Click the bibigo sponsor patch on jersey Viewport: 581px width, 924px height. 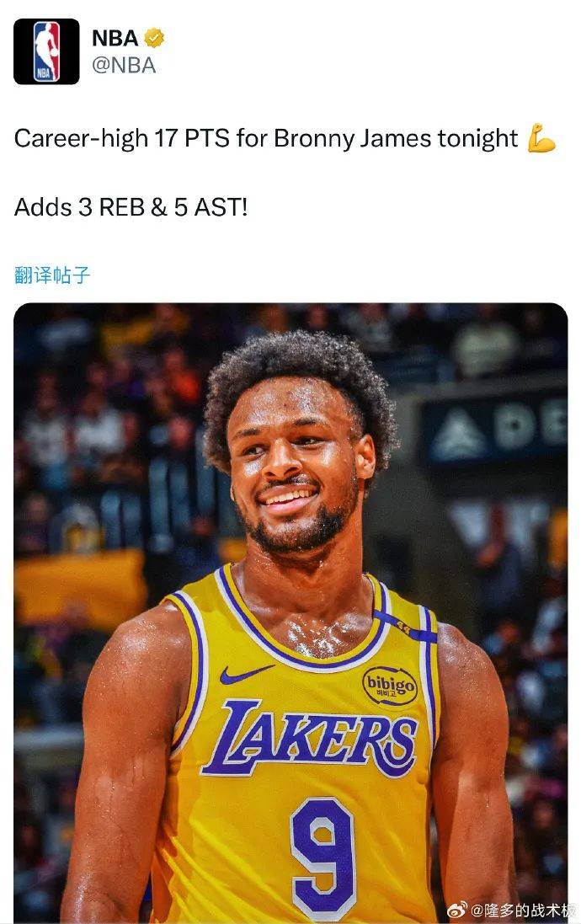[x=390, y=686]
